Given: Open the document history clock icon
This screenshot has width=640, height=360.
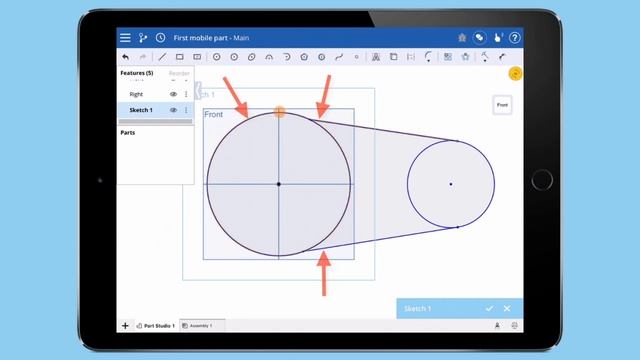Looking at the screenshot, I should click(x=160, y=38).
